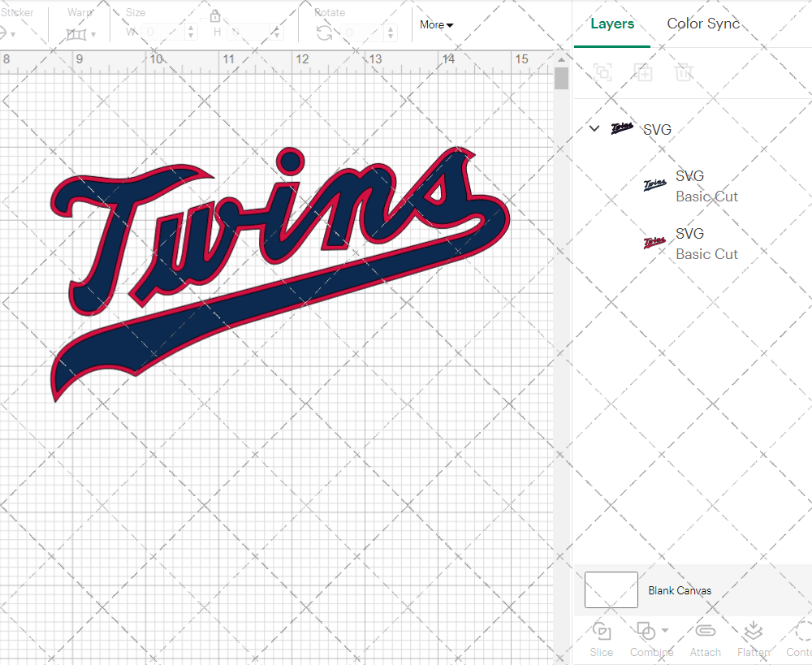The width and height of the screenshot is (812, 665).
Task: Open the Warp dropdown
Action: coord(81,34)
